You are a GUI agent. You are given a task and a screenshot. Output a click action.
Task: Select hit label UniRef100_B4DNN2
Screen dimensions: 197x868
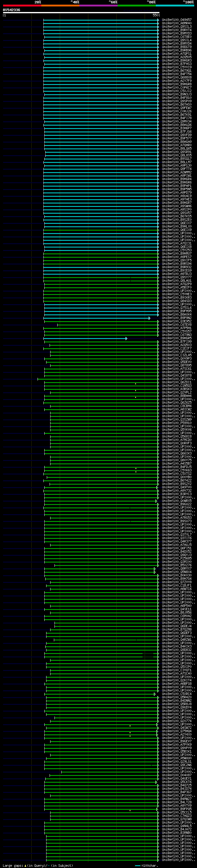(177, 700)
